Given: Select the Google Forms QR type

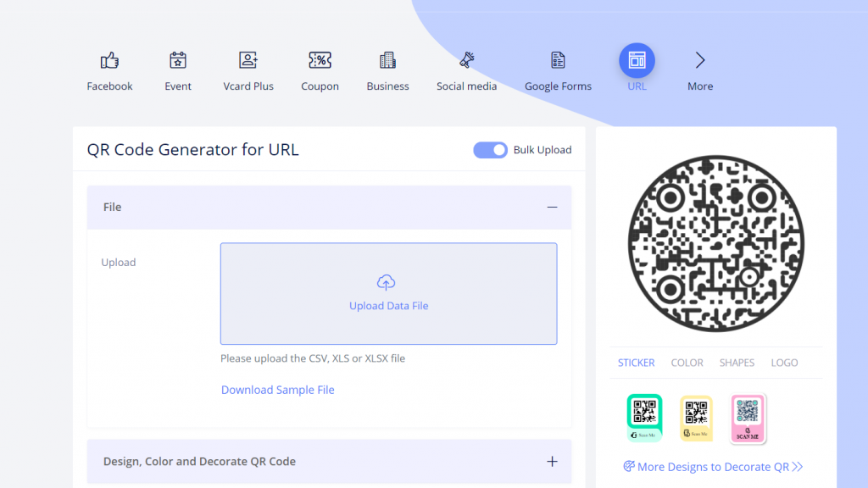Looking at the screenshot, I should click(x=558, y=60).
